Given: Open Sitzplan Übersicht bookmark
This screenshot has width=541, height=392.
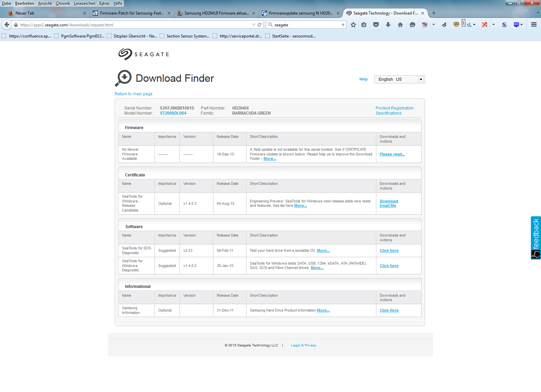Looking at the screenshot, I should (132, 36).
